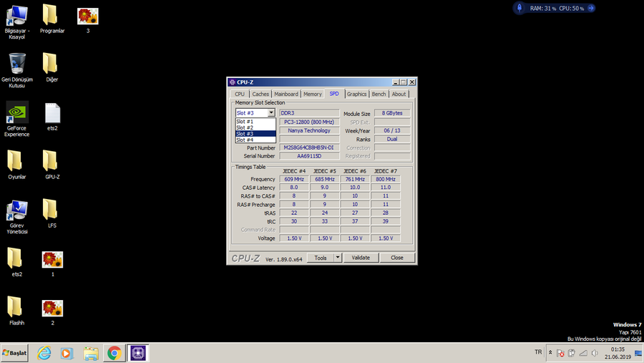Screen dimensions: 644x363
Task: Open the ets2 text document
Action: (52, 117)
